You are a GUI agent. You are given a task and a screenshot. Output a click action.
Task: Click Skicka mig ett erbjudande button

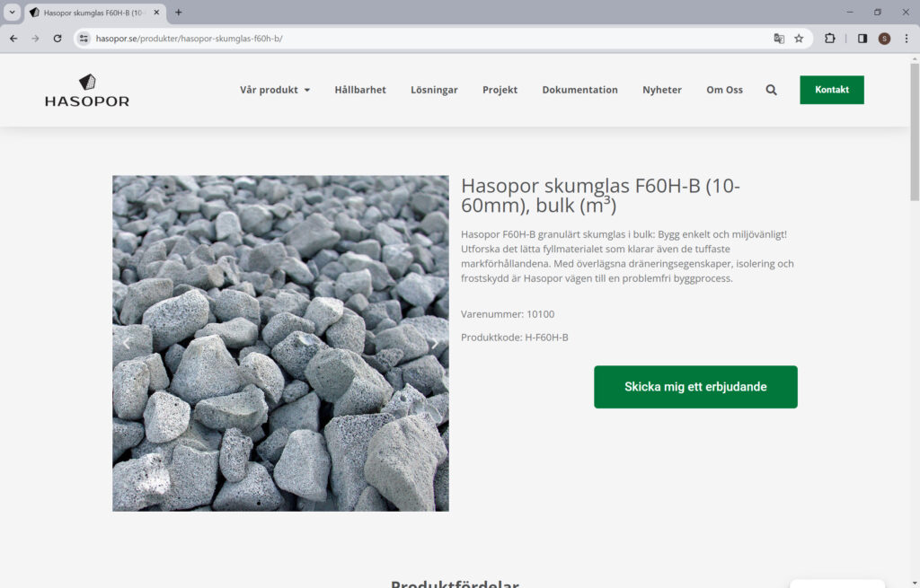(x=695, y=387)
